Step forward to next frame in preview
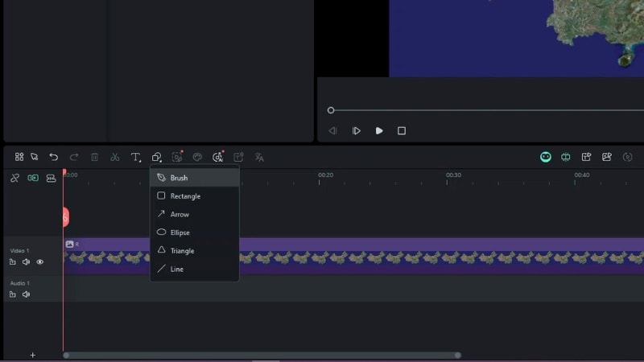This screenshot has height=362, width=644. click(x=356, y=130)
